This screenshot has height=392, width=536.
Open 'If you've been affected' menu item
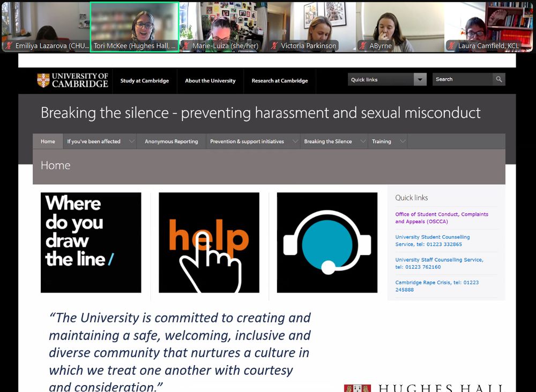click(x=94, y=141)
